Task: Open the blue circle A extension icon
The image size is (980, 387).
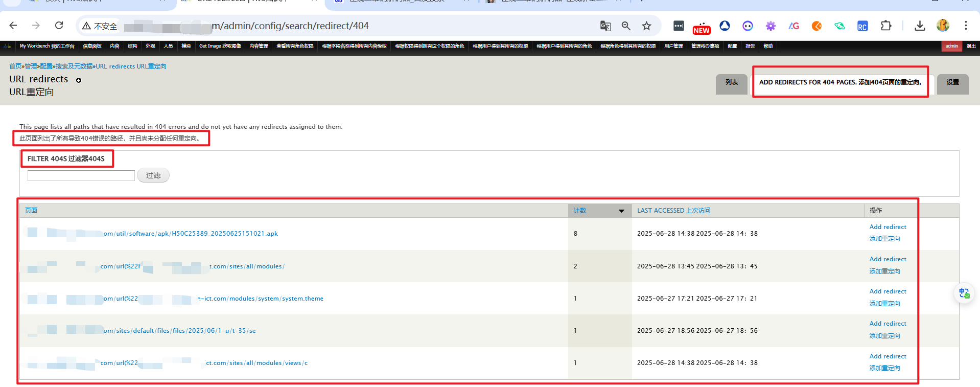Action: [x=725, y=26]
